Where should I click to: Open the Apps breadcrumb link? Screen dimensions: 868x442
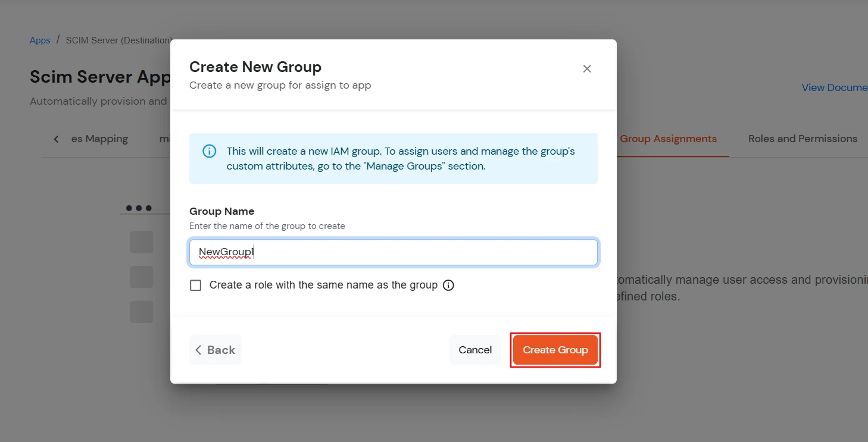[x=40, y=40]
